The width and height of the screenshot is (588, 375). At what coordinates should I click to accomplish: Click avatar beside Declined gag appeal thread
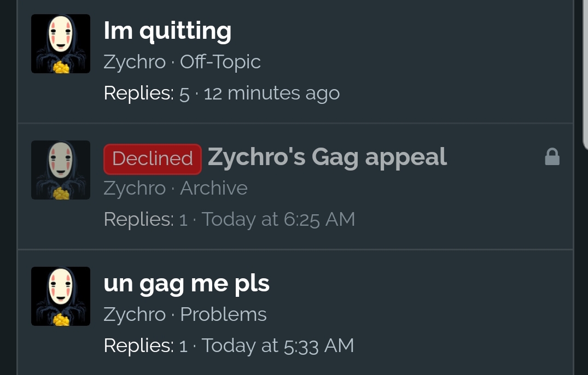61,170
